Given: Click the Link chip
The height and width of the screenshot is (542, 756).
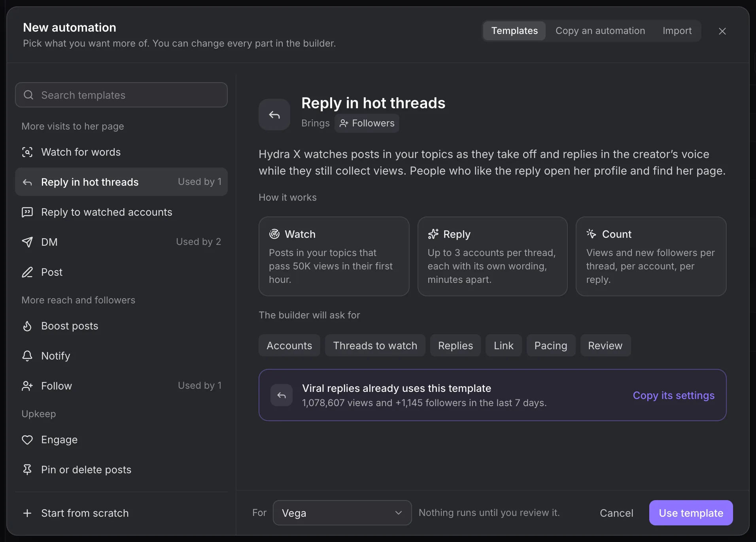Looking at the screenshot, I should 503,345.
